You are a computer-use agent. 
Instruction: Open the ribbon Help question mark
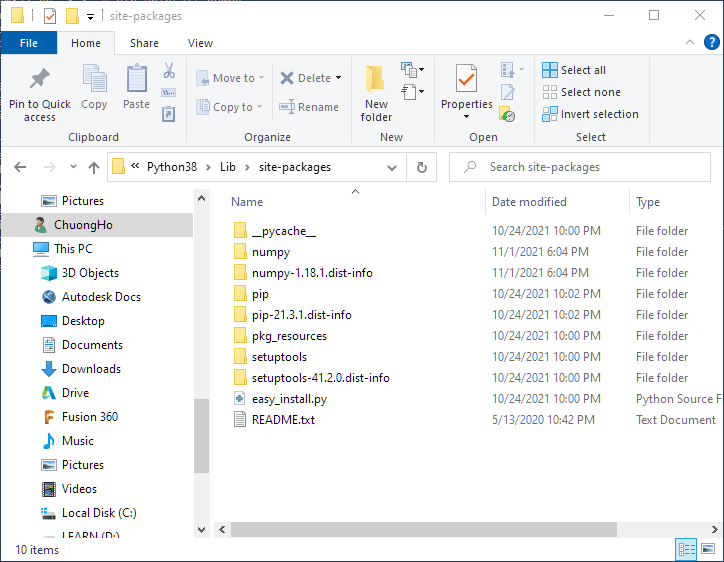click(711, 42)
